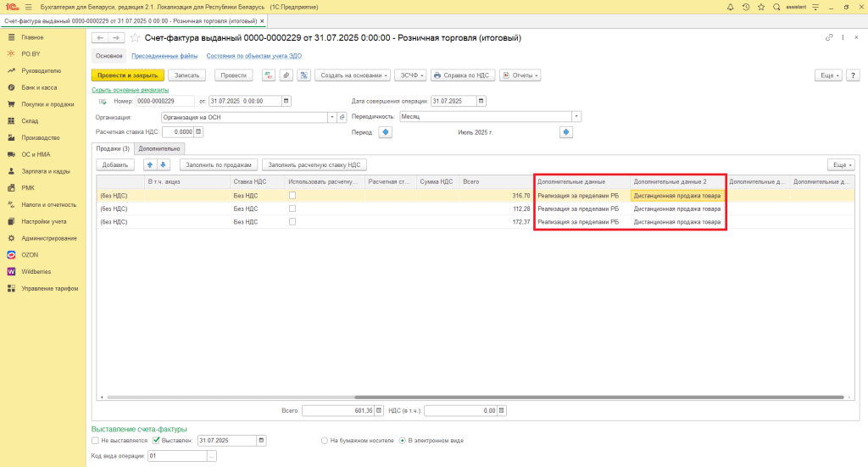Get link to document via chain icon
Viewport: 868px width, 467px height.
(829, 38)
